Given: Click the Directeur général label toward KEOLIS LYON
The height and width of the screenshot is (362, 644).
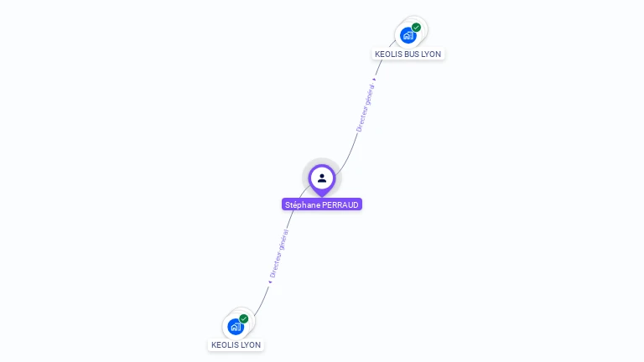Looking at the screenshot, I should click(279, 254).
